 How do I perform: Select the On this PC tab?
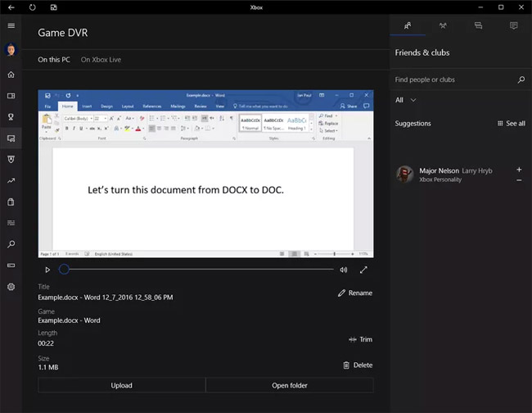click(54, 60)
